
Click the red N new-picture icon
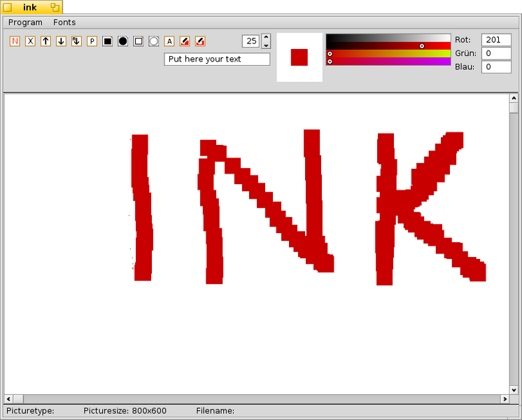(15, 41)
